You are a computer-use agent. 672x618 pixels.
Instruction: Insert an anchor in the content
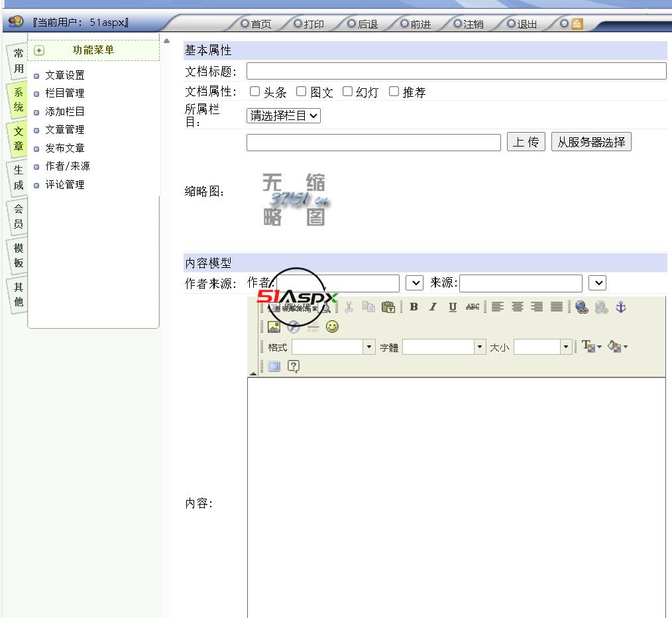[x=621, y=307]
